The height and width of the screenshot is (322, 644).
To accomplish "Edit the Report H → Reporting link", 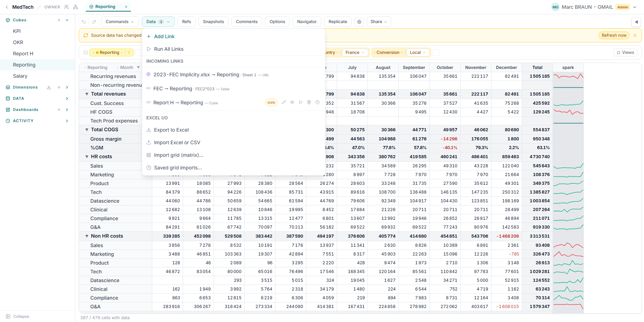I will pyautogui.click(x=284, y=103).
